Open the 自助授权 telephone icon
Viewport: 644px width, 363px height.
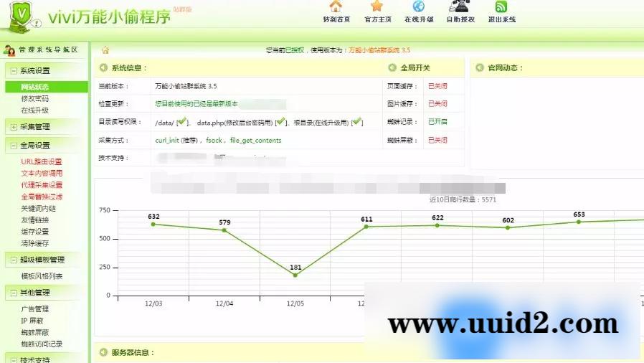click(460, 6)
